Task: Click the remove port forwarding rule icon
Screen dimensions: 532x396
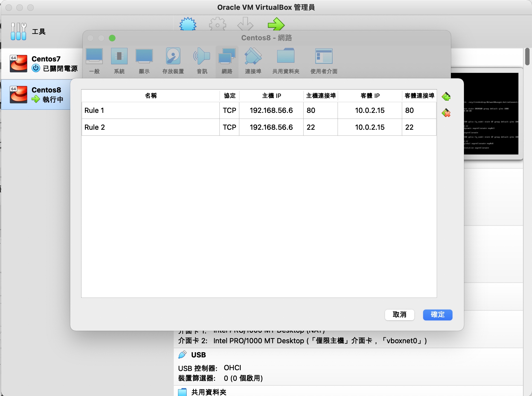Action: [x=446, y=113]
